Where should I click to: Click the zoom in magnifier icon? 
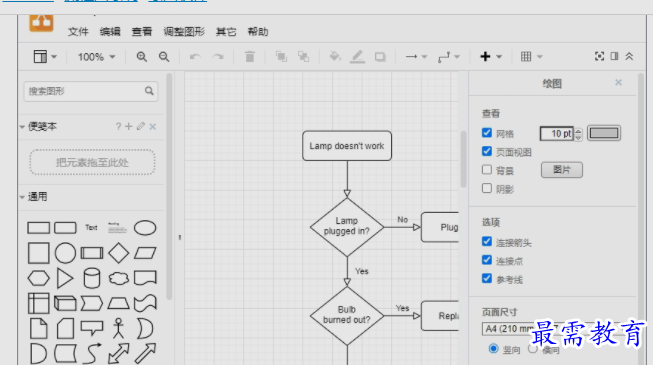point(142,57)
